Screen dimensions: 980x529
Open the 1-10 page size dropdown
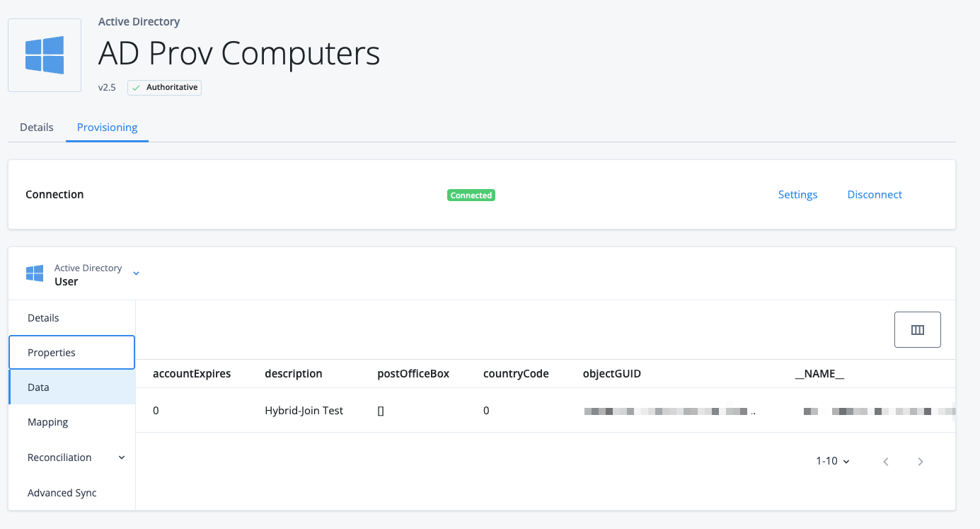click(x=832, y=461)
